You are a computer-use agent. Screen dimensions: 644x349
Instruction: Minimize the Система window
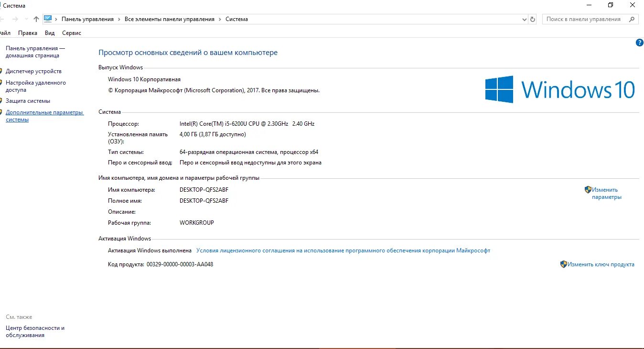tap(589, 5)
